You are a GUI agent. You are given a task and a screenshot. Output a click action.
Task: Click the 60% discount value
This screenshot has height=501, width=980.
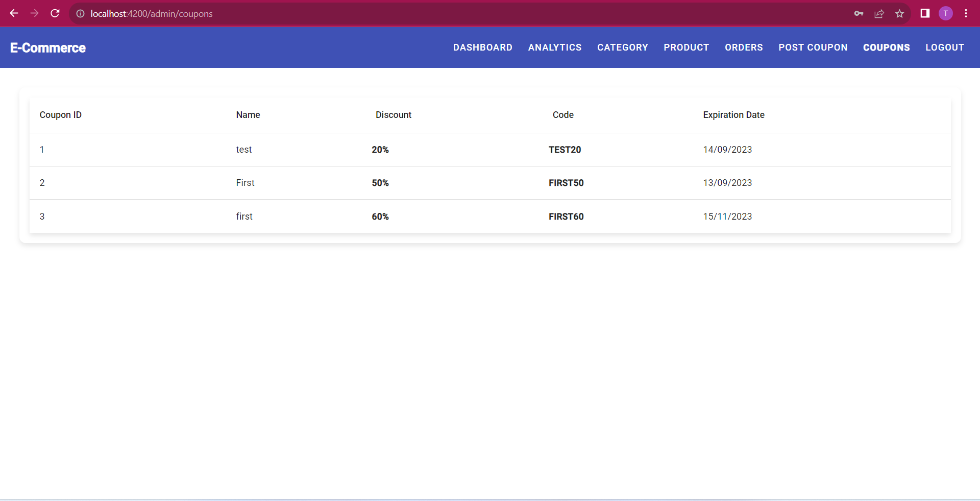coord(380,217)
